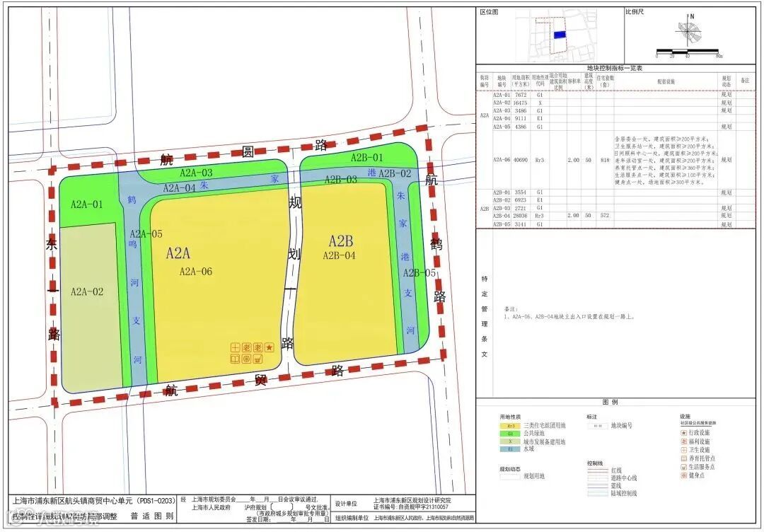Click the A2B-02 parcel label on the map
This screenshot has height=532, width=764.
(x=395, y=173)
